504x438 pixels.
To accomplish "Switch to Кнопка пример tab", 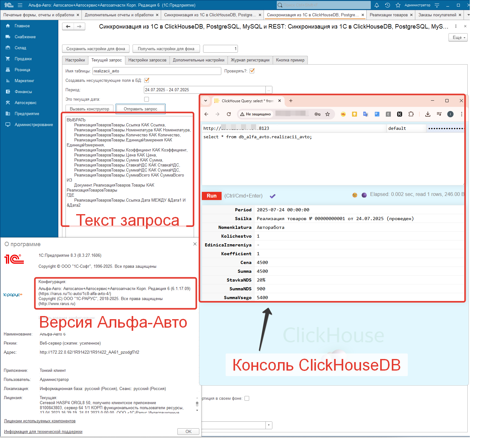I will point(290,60).
